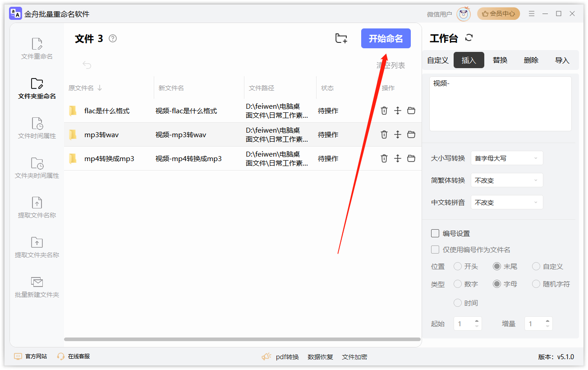Check 仅使用编号作为文件名
The height and width of the screenshot is (370, 588).
tap(435, 249)
